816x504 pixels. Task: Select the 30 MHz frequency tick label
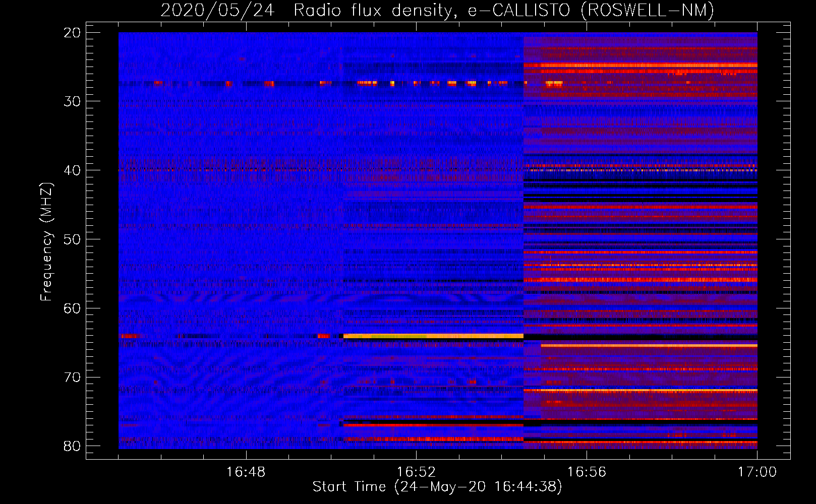coord(73,101)
